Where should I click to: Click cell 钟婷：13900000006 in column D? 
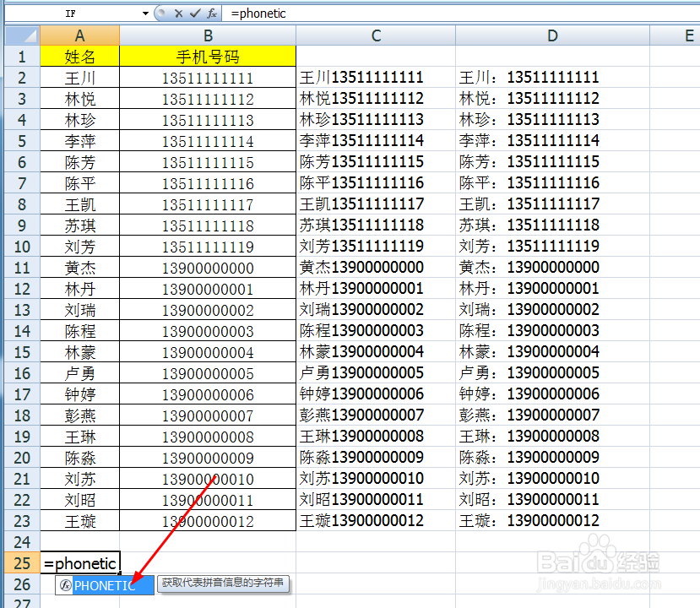pos(553,394)
